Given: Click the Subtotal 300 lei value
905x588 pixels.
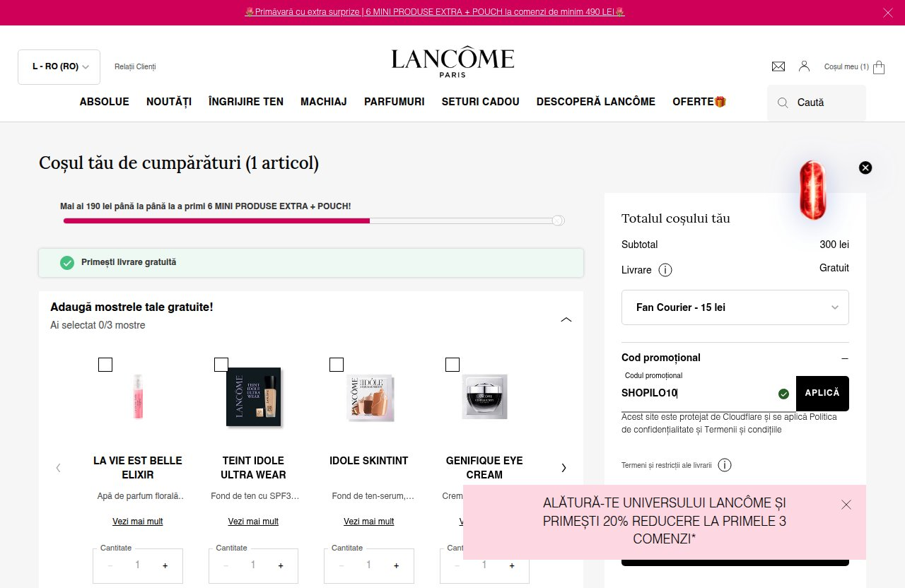Looking at the screenshot, I should click(834, 245).
